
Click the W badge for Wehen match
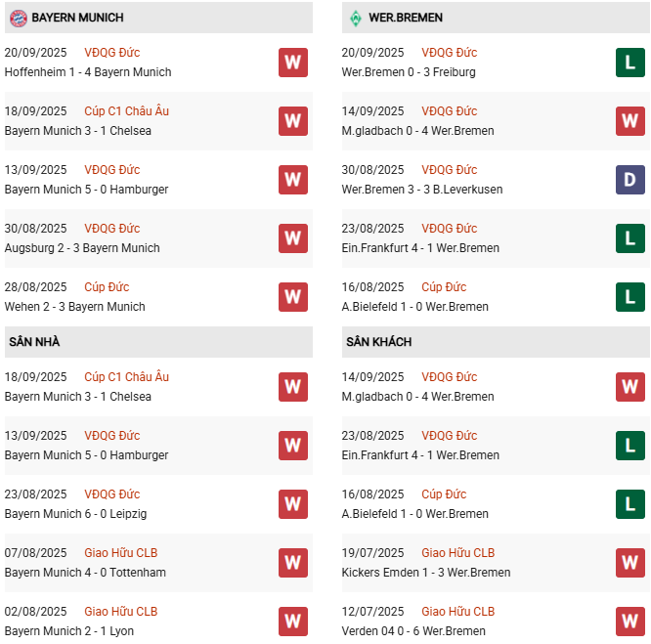tap(292, 297)
